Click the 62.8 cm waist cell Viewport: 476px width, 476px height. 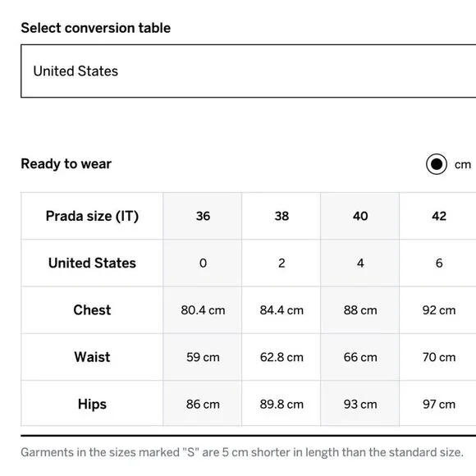click(x=281, y=357)
